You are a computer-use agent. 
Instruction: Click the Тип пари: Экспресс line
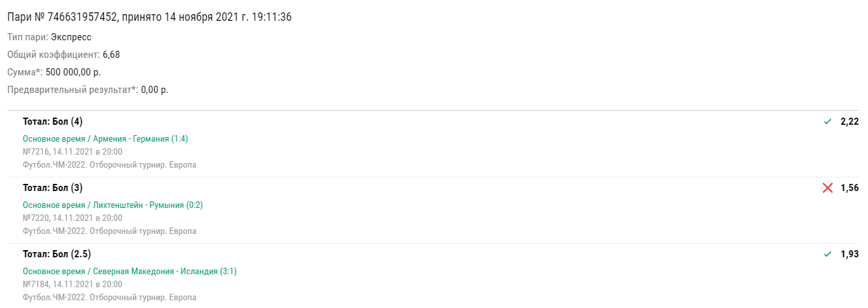pyautogui.click(x=49, y=37)
